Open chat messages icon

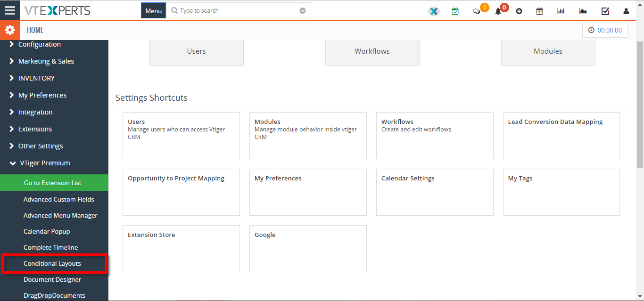[477, 11]
